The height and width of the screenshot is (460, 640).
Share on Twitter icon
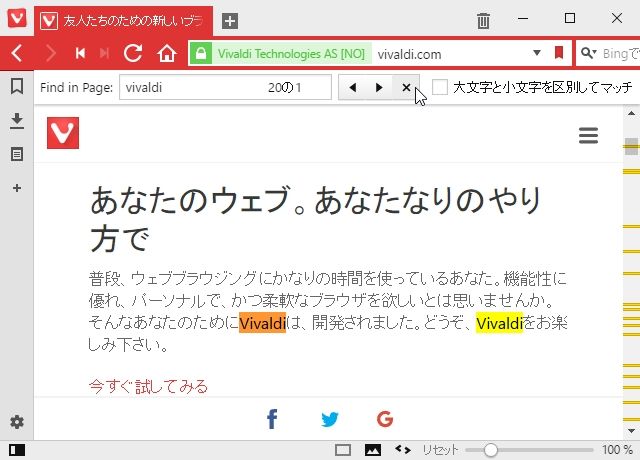pyautogui.click(x=329, y=419)
